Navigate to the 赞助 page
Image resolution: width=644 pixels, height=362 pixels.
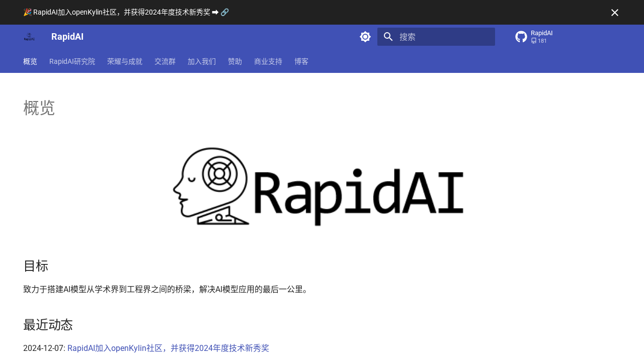[235, 61]
